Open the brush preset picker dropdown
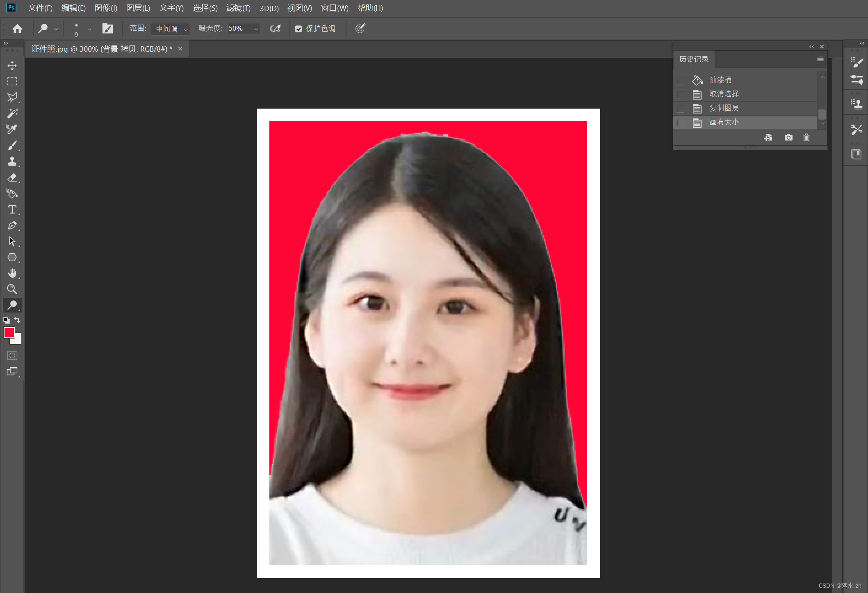868x593 pixels. click(x=89, y=29)
